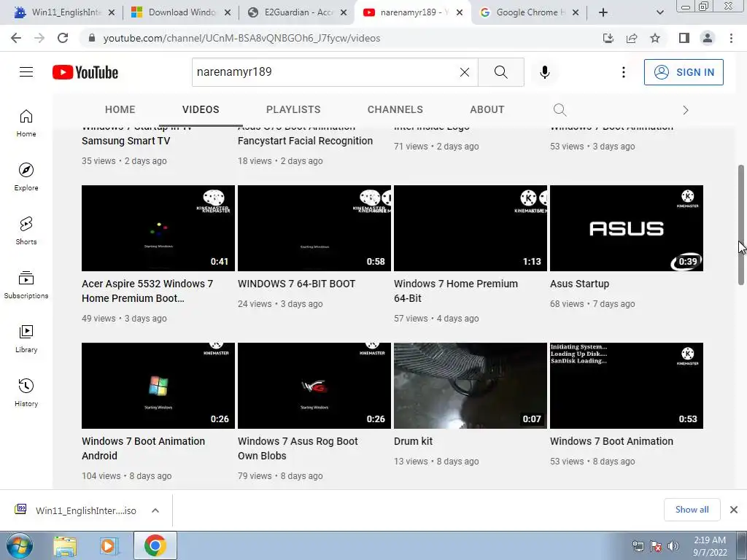Screen dimensions: 747x560
Task: Open Acer Aspire 5532 Windows 7 title link
Action: point(147,291)
